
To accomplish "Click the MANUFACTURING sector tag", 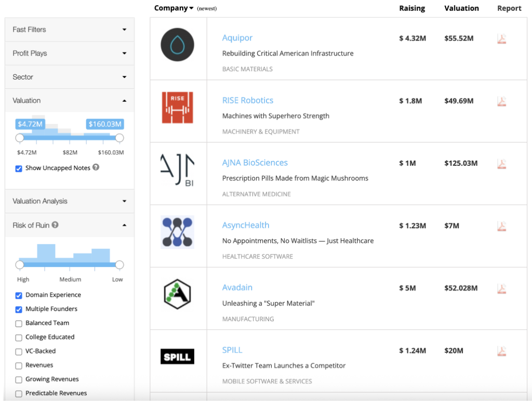I will 248,319.
